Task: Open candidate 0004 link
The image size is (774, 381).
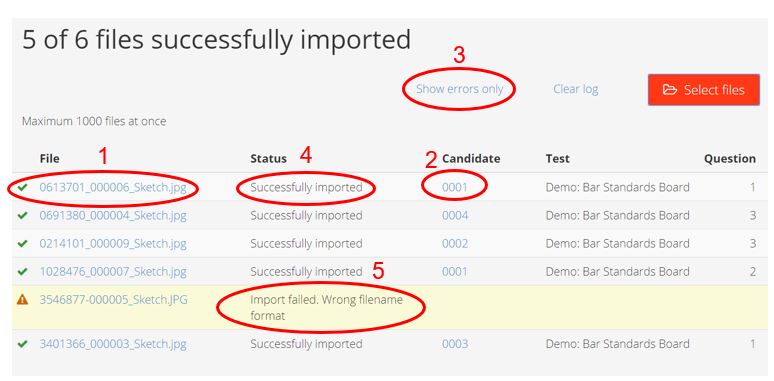Action: 455,216
